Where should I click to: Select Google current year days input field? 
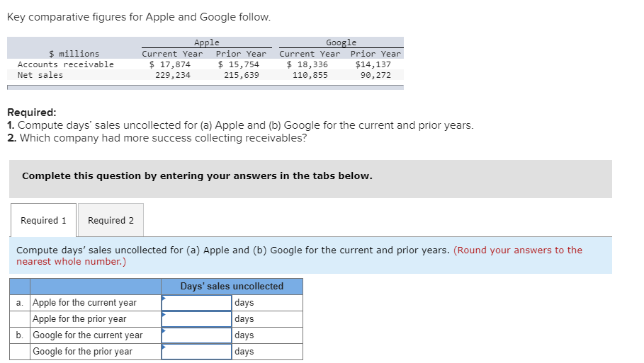tap(197, 335)
